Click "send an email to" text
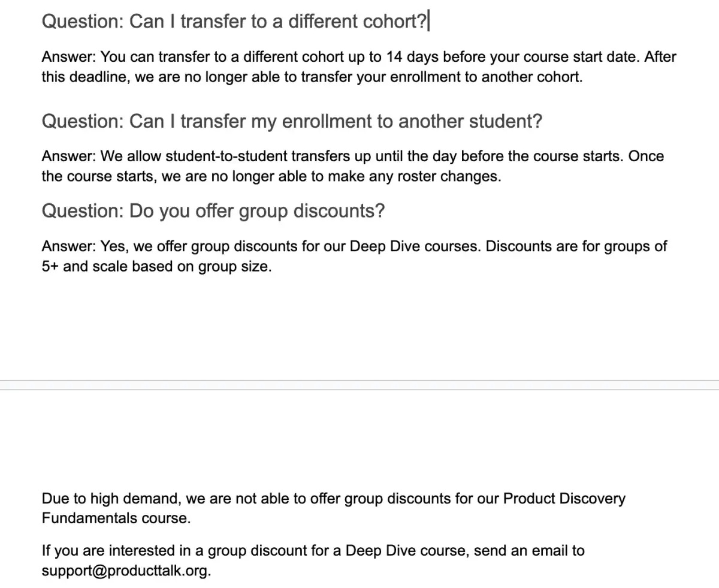This screenshot has width=719, height=588. (529, 550)
